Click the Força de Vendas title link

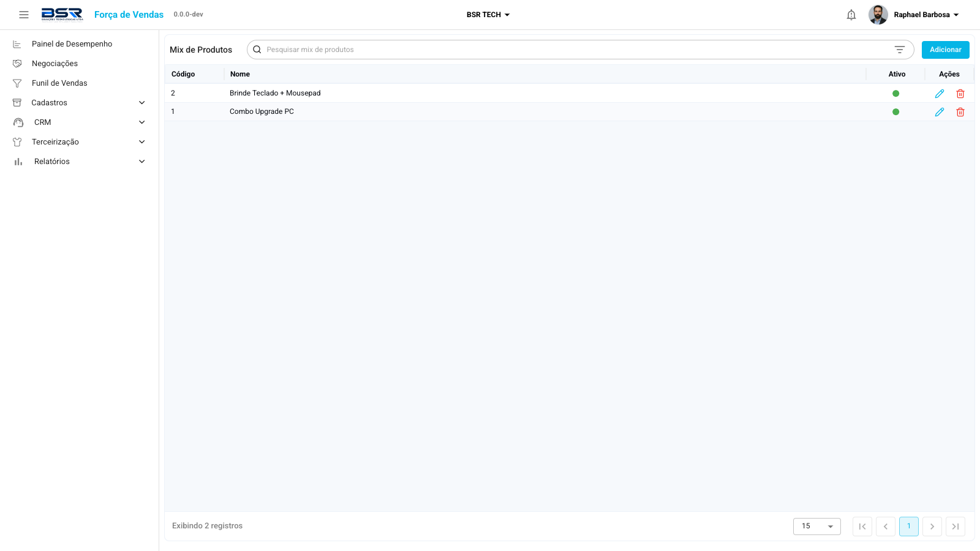129,15
